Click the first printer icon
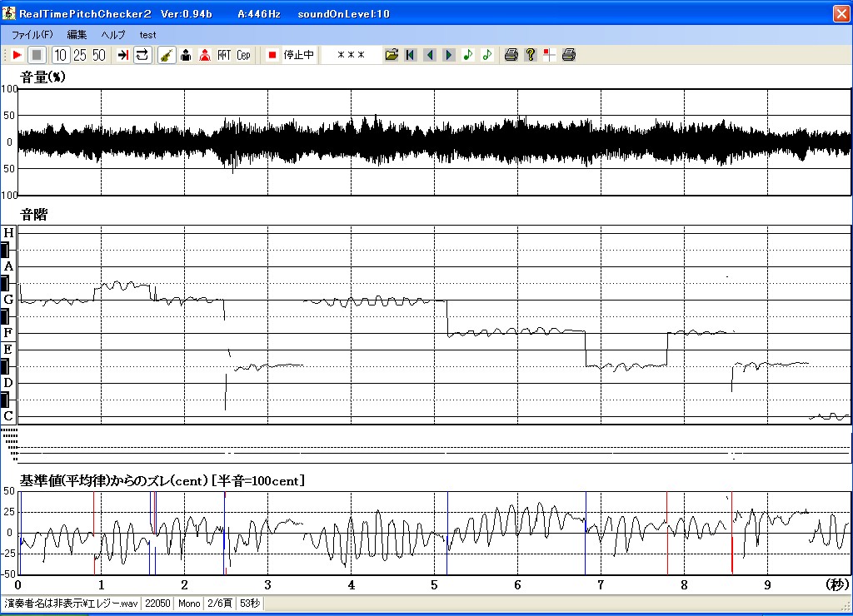The height and width of the screenshot is (616, 853). point(511,55)
